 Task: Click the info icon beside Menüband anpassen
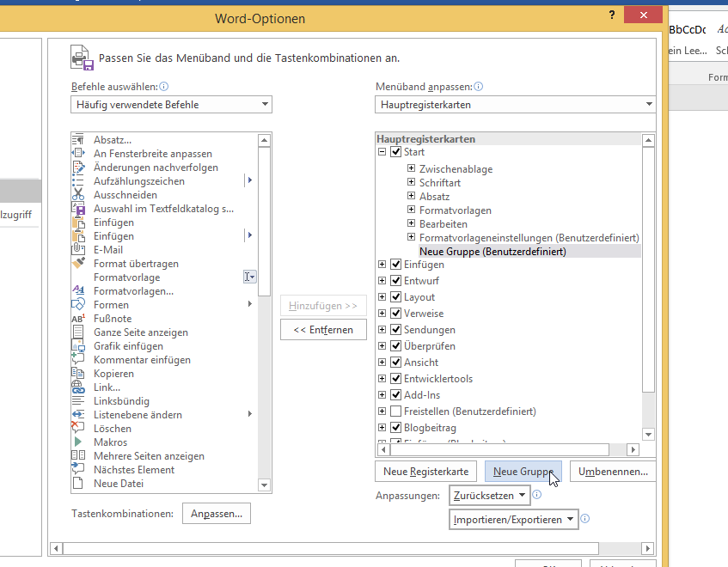(478, 86)
